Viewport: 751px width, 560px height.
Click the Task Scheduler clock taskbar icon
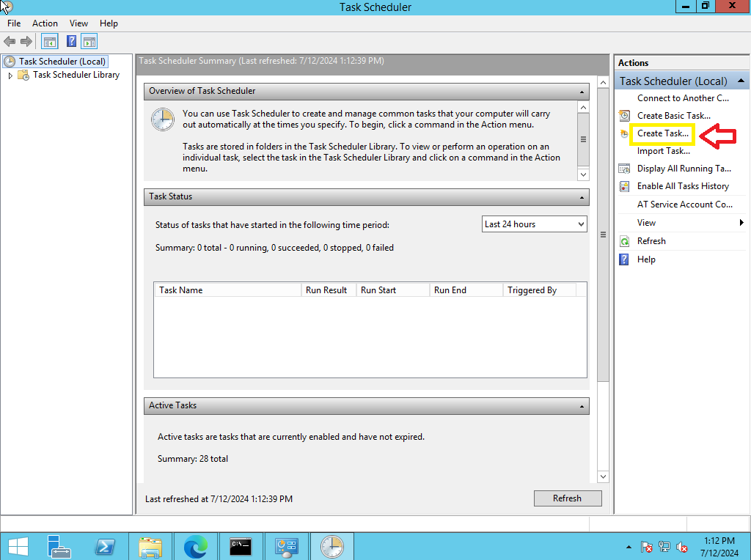[332, 546]
